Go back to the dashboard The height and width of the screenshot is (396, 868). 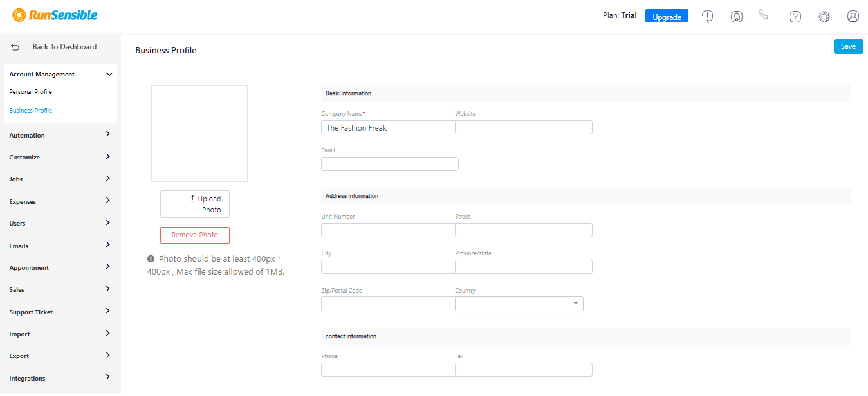(x=54, y=47)
